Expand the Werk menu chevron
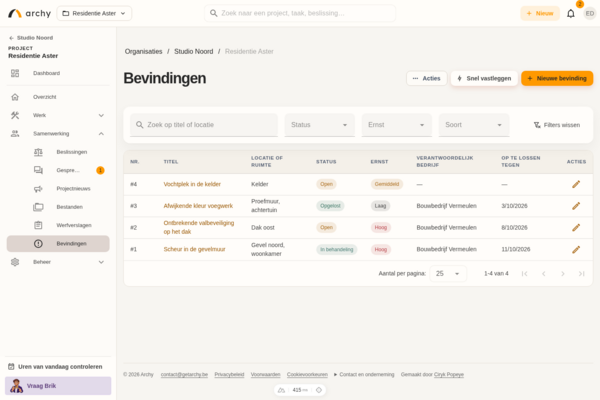 (101, 115)
